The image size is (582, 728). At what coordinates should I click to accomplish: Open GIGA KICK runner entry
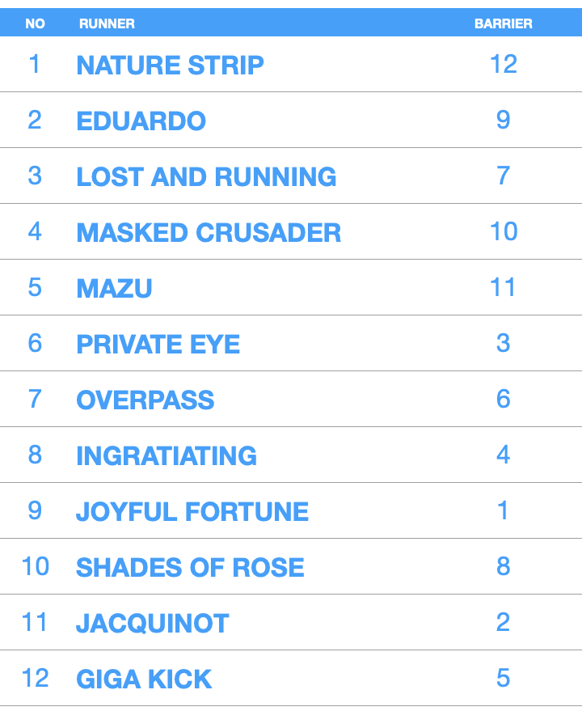click(144, 679)
